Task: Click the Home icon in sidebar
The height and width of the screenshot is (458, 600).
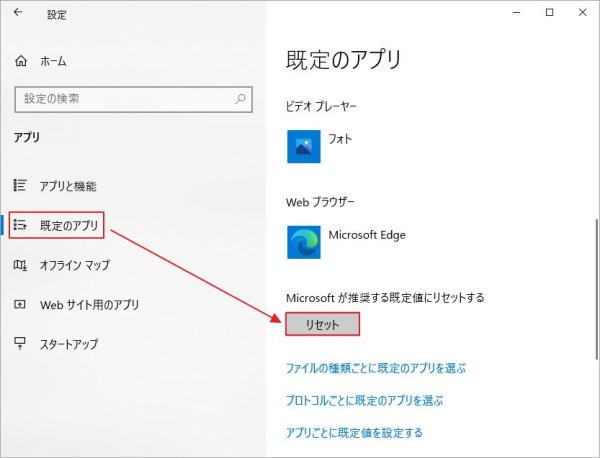Action: [21, 61]
